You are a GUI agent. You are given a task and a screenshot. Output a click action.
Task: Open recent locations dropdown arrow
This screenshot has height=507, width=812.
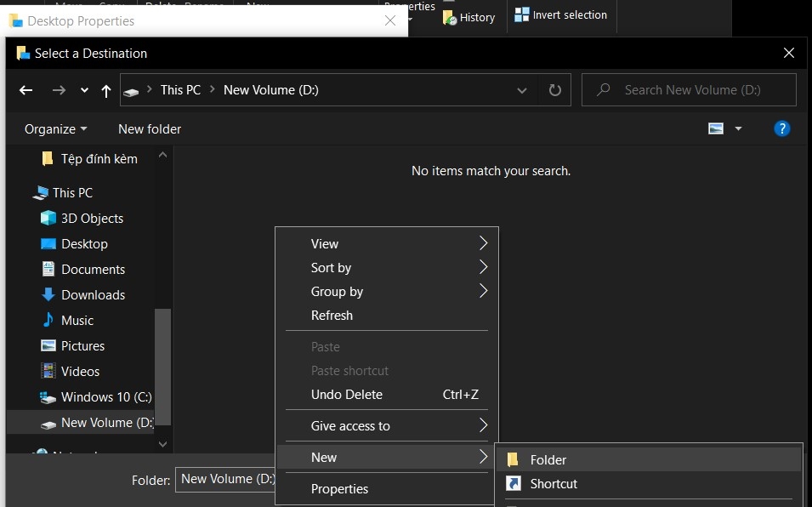84,91
